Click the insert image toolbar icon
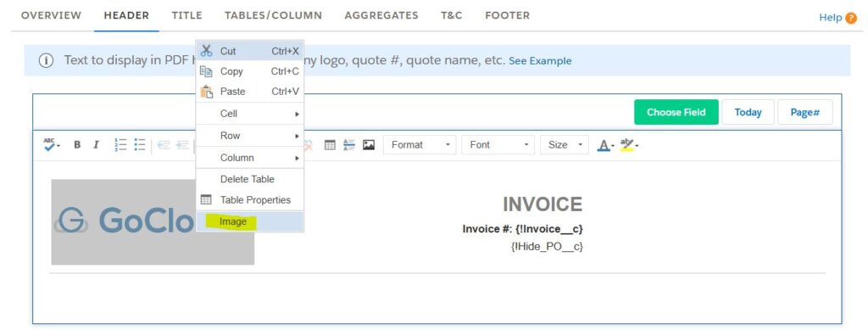 click(x=369, y=145)
